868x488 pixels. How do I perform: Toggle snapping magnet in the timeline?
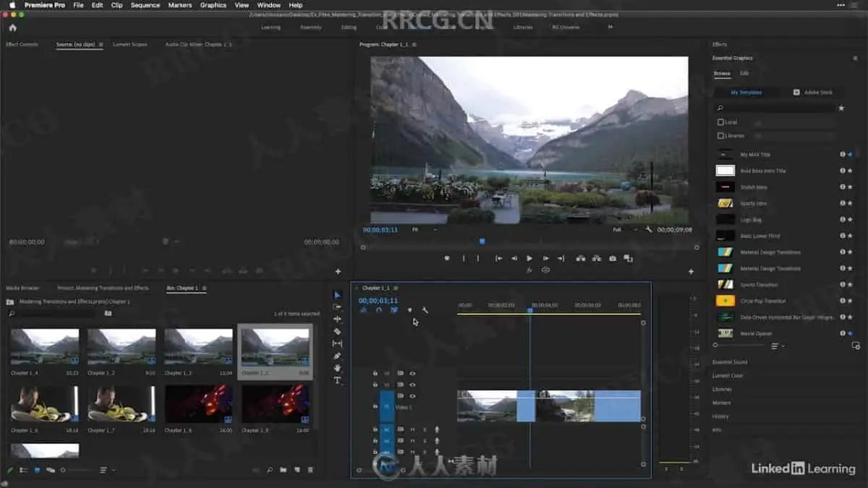[x=378, y=310]
